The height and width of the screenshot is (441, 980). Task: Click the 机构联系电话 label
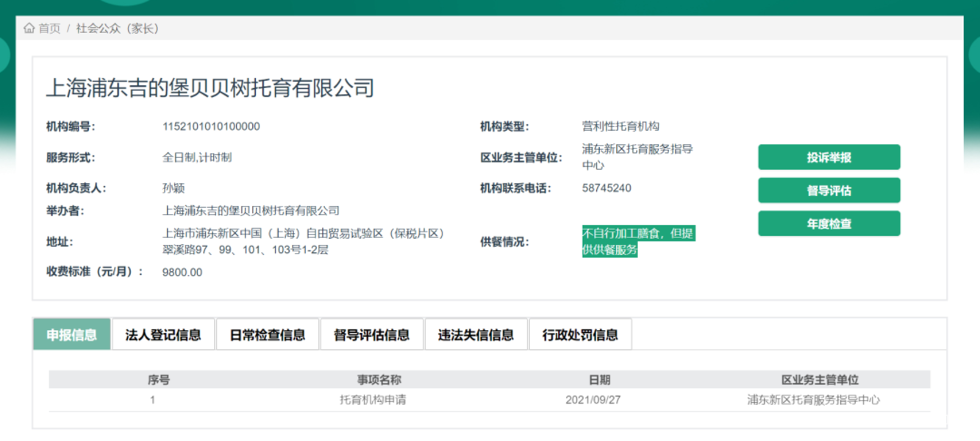point(515,188)
